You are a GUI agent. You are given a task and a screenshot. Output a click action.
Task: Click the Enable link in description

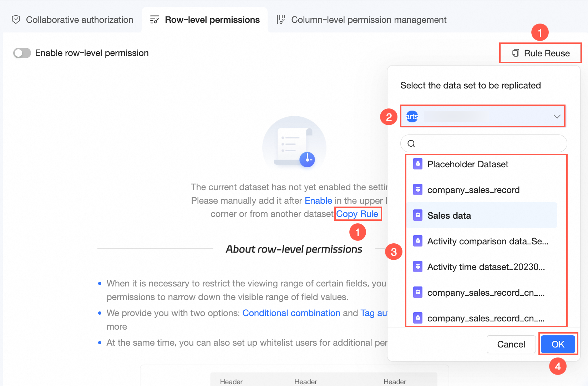coord(318,200)
